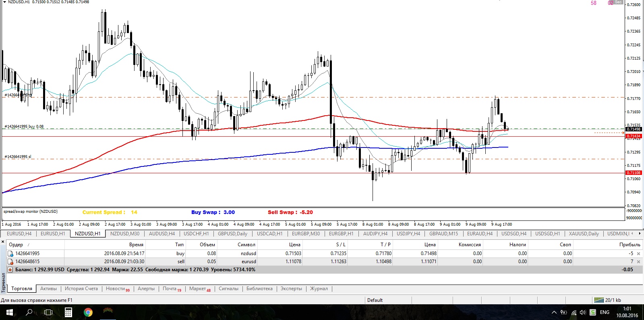644x320 pixels.
Task: Click the green S application tray icon
Action: pos(593,312)
